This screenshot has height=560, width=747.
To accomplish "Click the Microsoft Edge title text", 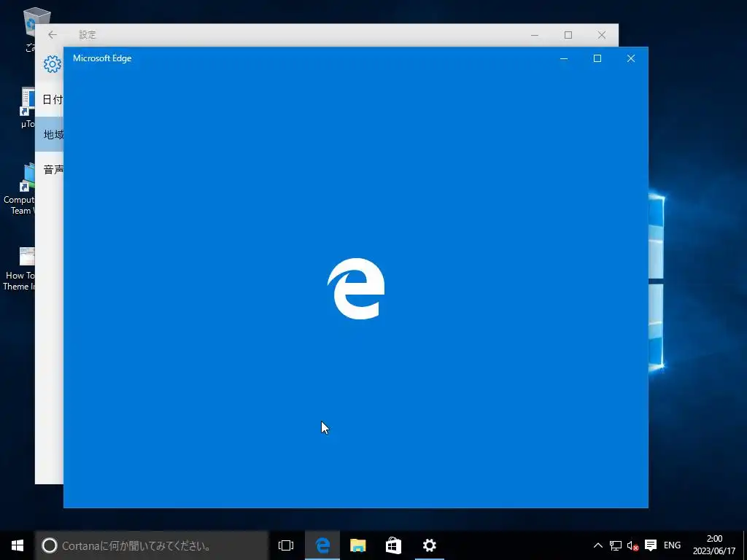I will 102,58.
